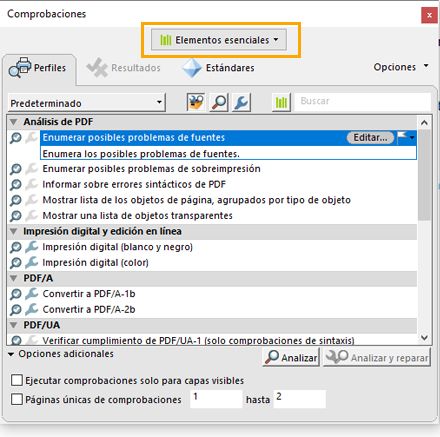Click the Analizar button
The image size is (440, 437).
click(x=291, y=357)
